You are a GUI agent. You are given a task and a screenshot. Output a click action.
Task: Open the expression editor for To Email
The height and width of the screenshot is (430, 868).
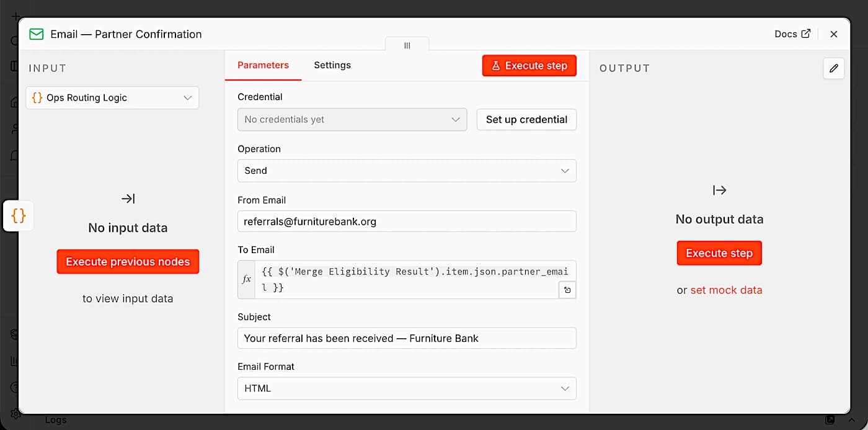[x=567, y=290]
